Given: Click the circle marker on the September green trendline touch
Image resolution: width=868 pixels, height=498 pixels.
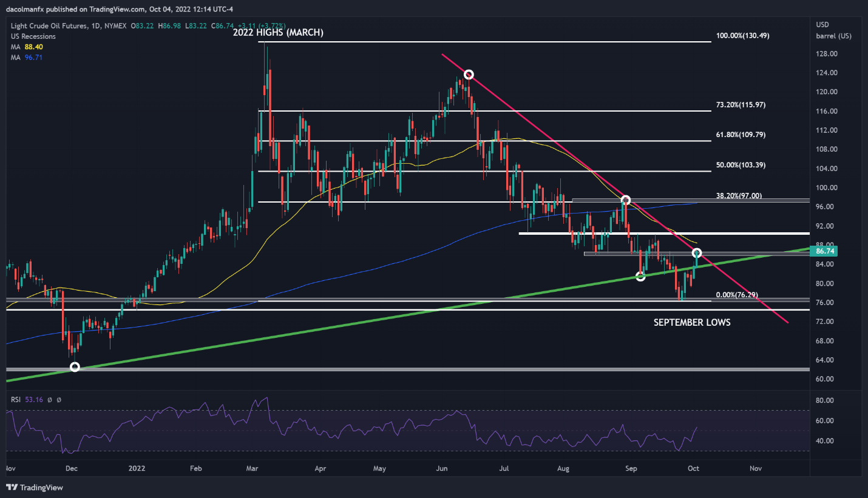Looking at the screenshot, I should (640, 276).
